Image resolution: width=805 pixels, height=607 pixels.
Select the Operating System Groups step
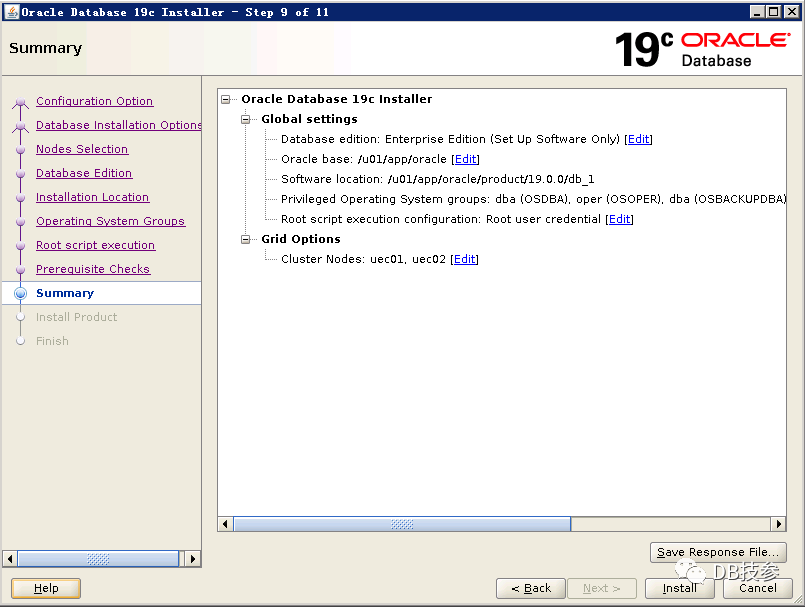[x=110, y=221]
